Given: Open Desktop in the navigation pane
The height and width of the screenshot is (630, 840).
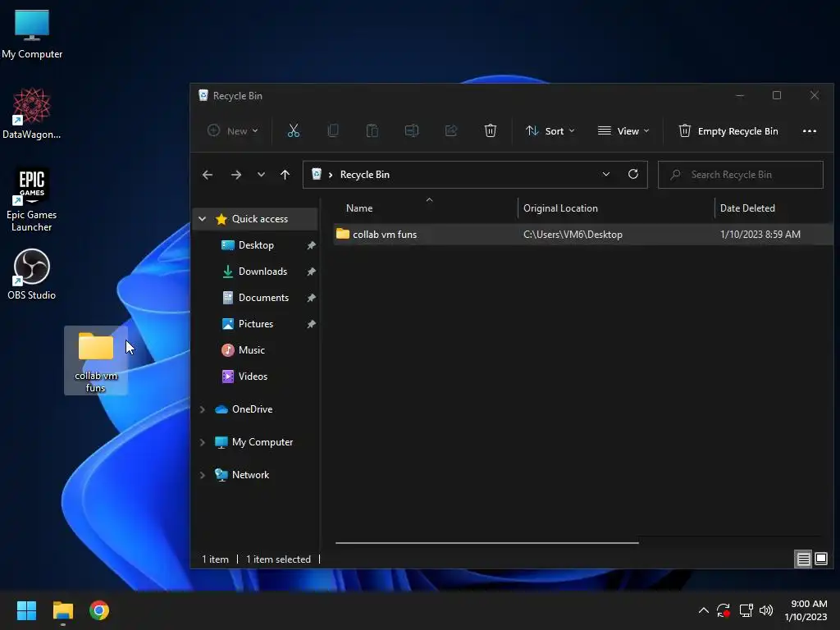Looking at the screenshot, I should click(x=256, y=245).
